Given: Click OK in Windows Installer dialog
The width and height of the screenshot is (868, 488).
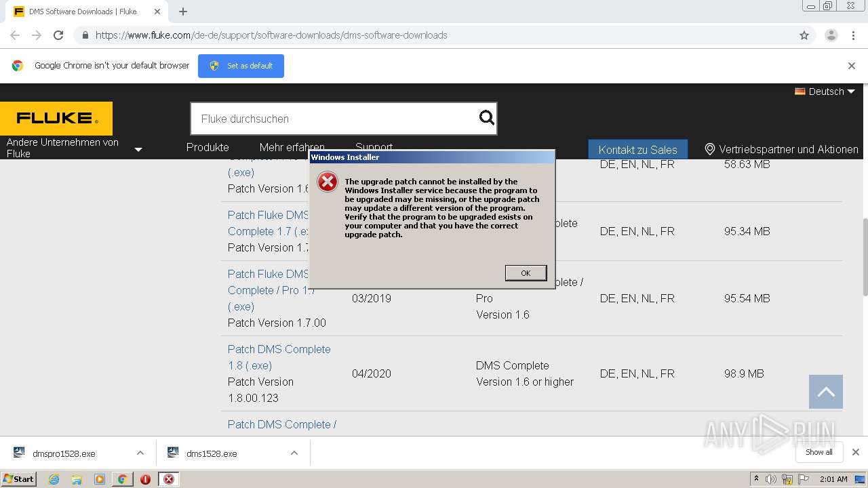Looking at the screenshot, I should point(526,272).
